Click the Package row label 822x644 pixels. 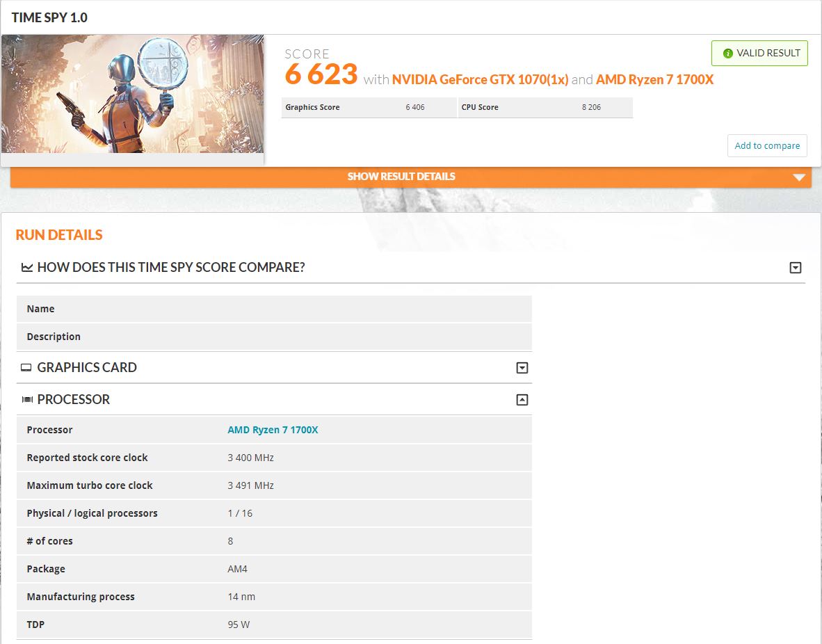click(46, 569)
